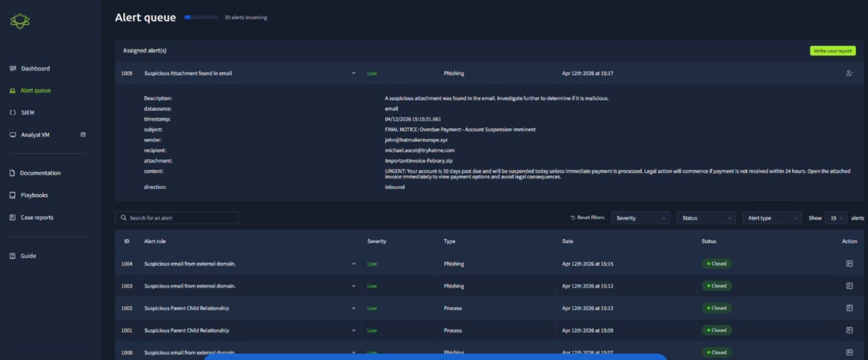Click the app logo icon
The height and width of the screenshot is (360, 868).
[x=20, y=21]
